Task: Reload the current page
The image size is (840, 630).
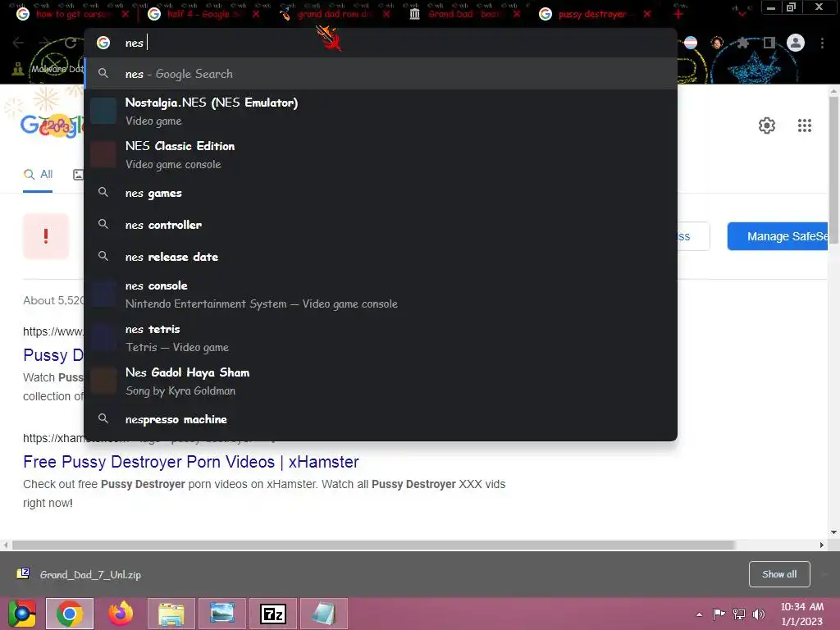Action: [71, 43]
